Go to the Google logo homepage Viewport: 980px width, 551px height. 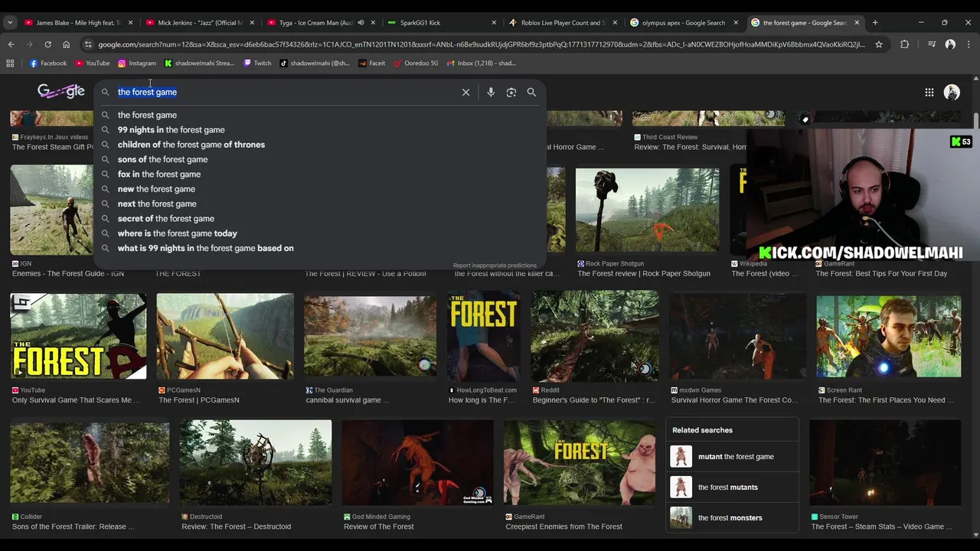point(61,92)
